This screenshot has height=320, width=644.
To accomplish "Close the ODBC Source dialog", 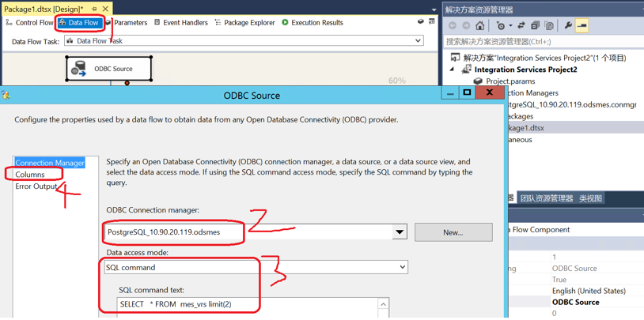I will (x=489, y=92).
